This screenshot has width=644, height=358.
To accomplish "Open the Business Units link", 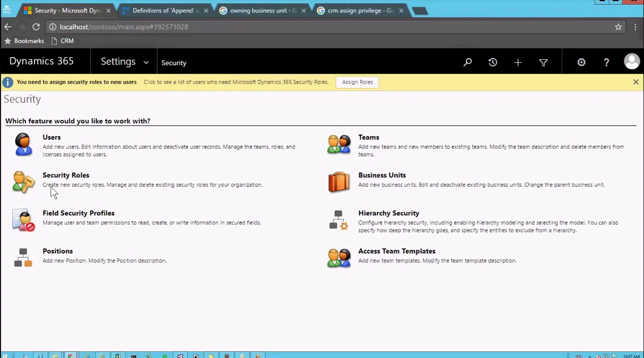I will (382, 175).
